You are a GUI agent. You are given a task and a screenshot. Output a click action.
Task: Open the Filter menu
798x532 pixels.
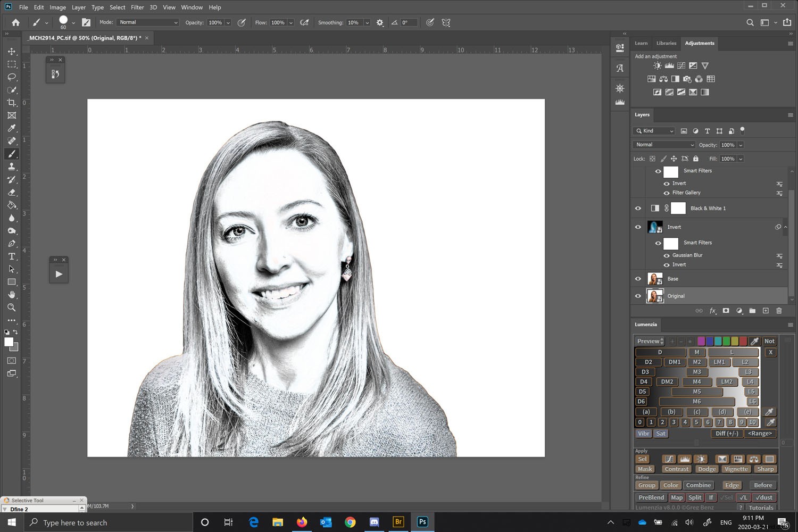[137, 7]
